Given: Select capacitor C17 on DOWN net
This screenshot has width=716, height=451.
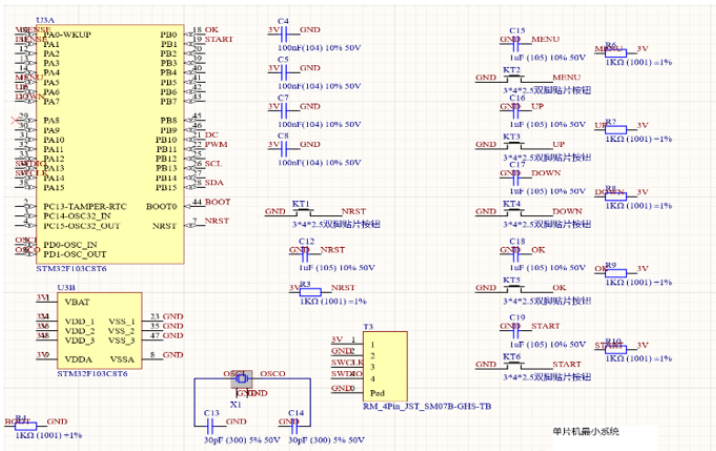Looking at the screenshot, I should pos(516,178).
